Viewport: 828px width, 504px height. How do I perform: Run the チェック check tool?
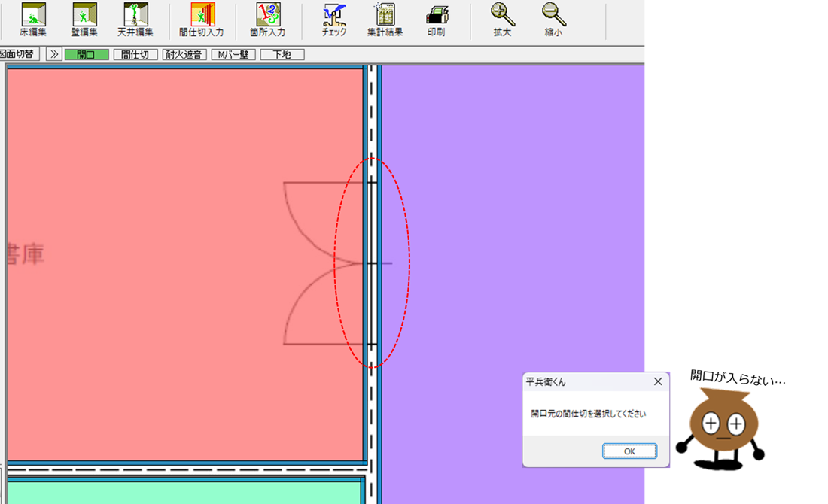click(333, 20)
